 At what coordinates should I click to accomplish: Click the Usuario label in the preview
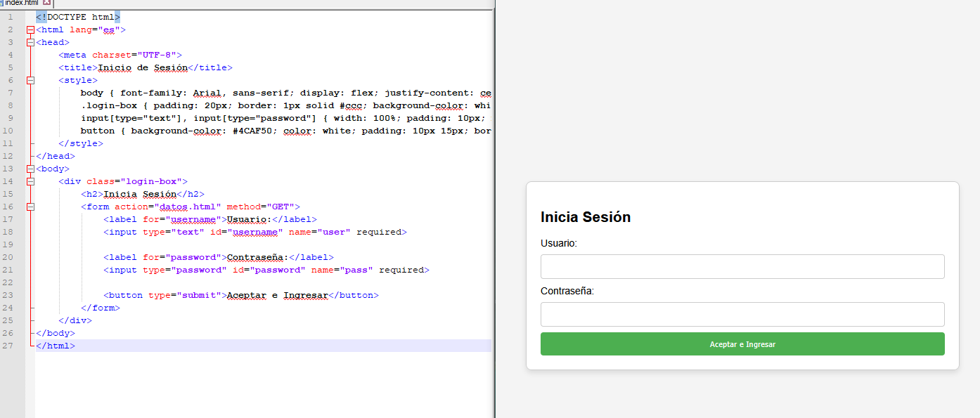pos(559,243)
